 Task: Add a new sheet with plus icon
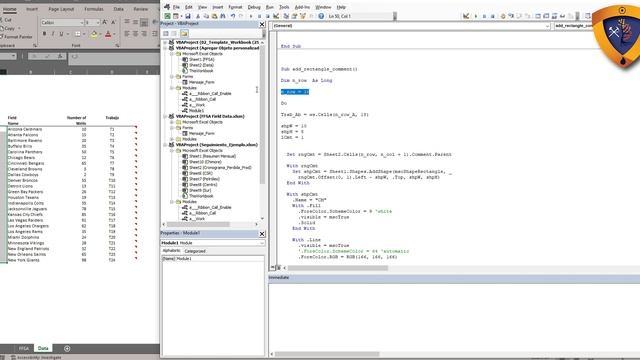click(67, 348)
